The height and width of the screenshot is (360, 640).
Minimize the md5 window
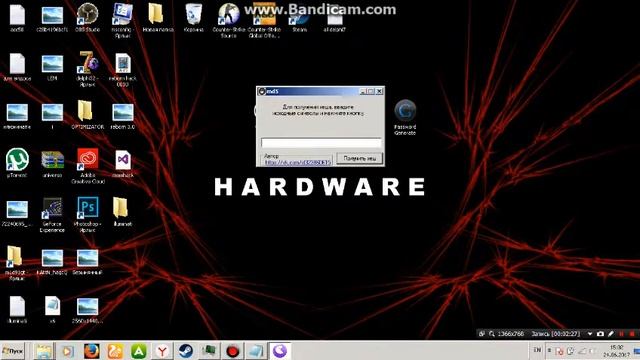363,91
